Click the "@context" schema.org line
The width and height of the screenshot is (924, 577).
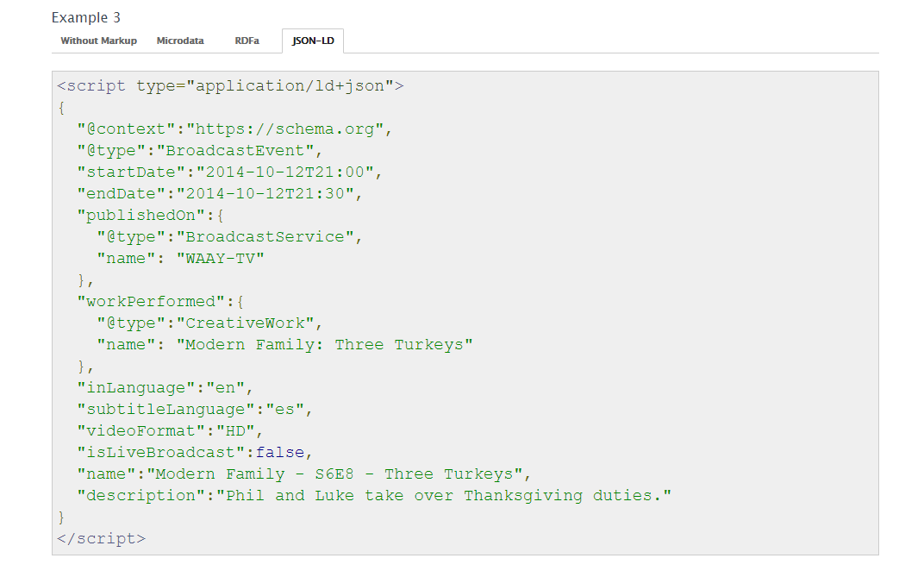tap(234, 129)
